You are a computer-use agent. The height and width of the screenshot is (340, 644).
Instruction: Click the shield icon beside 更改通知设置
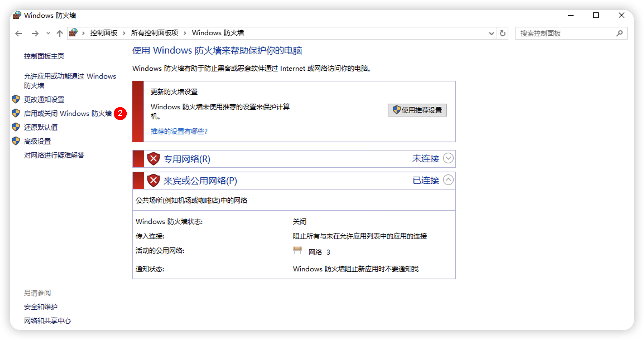click(15, 99)
